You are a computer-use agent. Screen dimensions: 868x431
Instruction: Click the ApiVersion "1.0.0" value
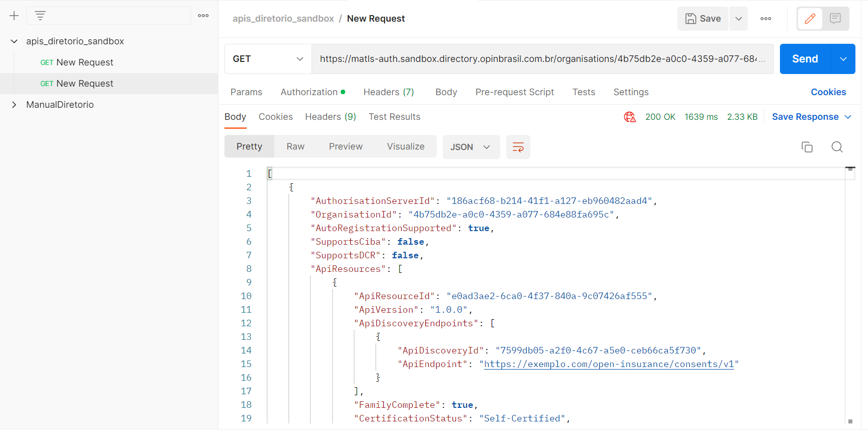click(449, 310)
